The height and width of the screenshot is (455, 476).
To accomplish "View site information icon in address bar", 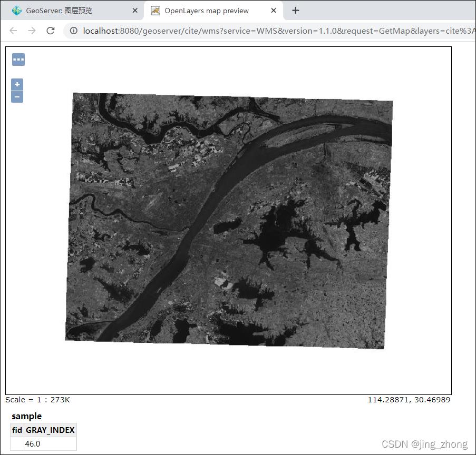I will (74, 31).
